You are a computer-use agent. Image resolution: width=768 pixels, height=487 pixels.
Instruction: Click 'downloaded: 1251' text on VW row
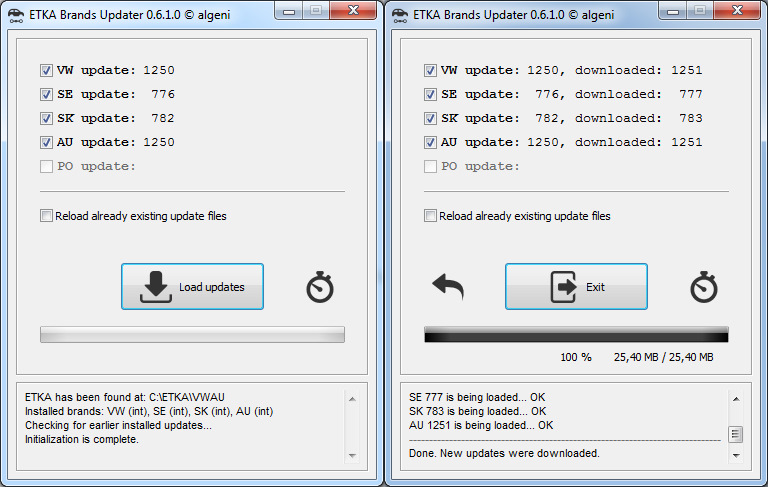pyautogui.click(x=639, y=71)
